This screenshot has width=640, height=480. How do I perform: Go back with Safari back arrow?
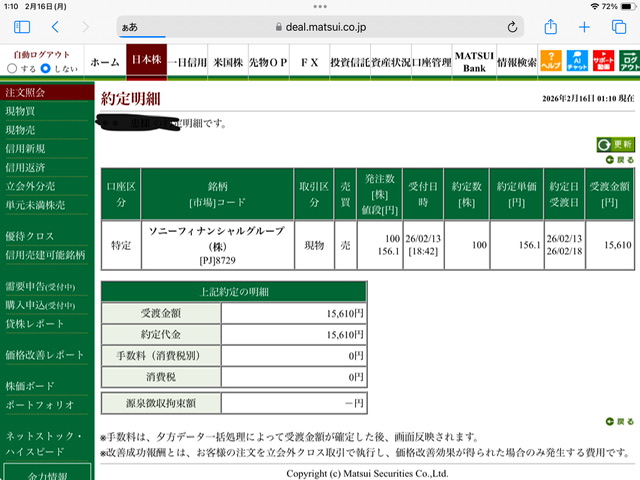click(56, 27)
